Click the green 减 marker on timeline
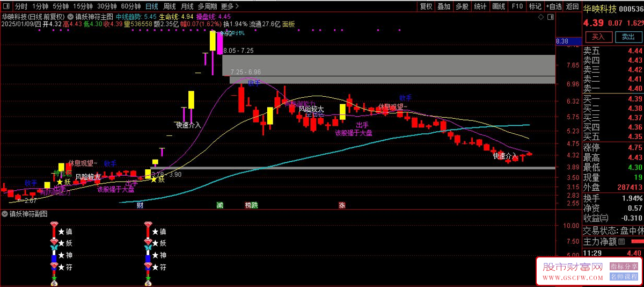644x287 pixels. [219, 205]
